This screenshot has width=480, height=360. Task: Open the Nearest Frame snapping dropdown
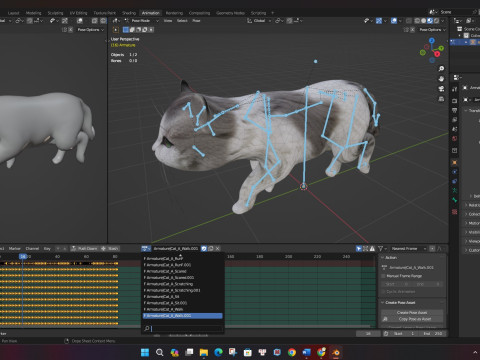click(409, 248)
